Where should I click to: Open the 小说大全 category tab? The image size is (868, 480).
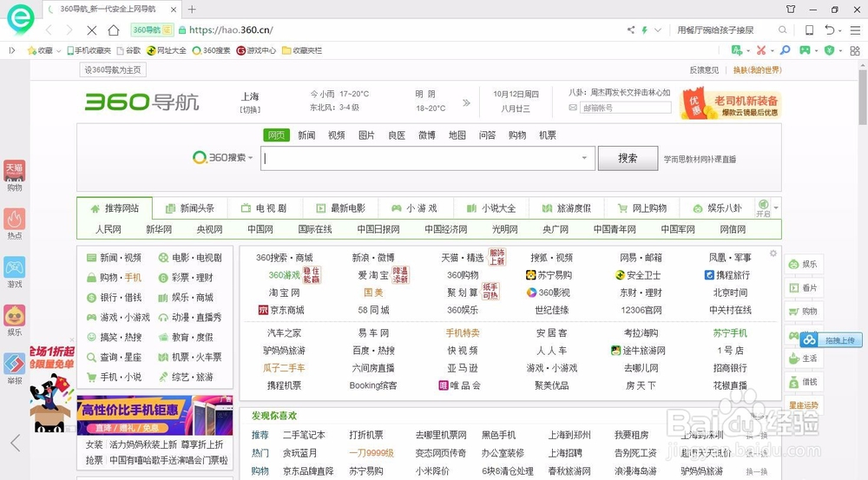491,208
